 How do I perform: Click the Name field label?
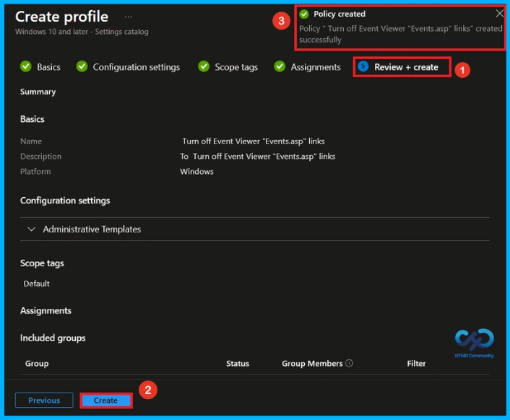pos(31,141)
